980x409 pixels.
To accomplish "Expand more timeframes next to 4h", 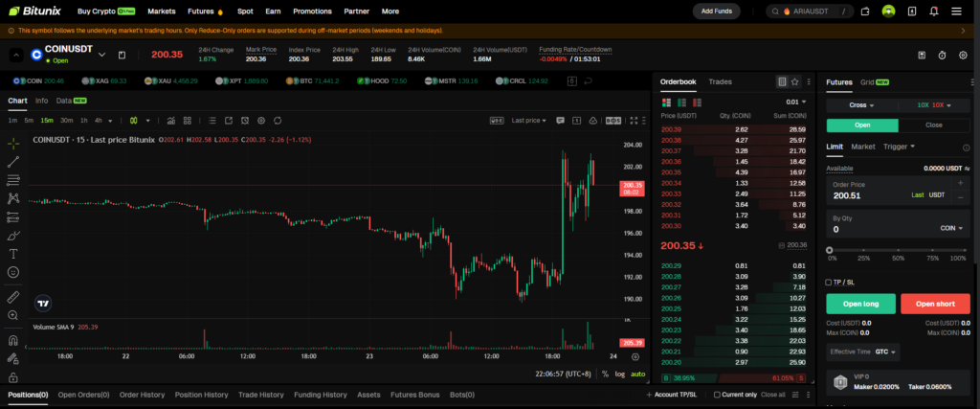I will (x=110, y=121).
